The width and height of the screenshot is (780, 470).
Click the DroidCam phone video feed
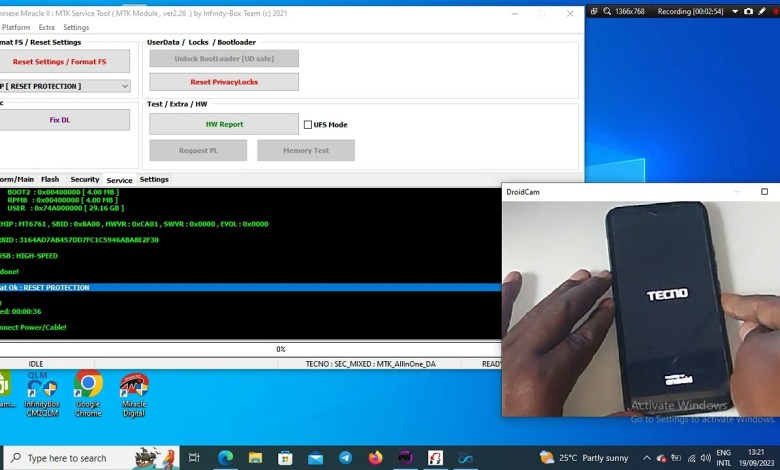point(641,308)
